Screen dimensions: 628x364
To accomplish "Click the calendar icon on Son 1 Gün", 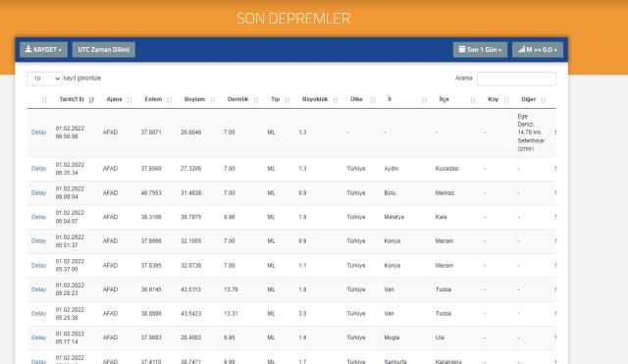I will tap(462, 49).
